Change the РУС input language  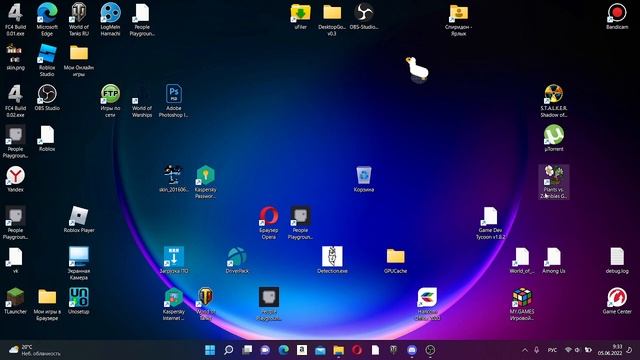click(552, 350)
